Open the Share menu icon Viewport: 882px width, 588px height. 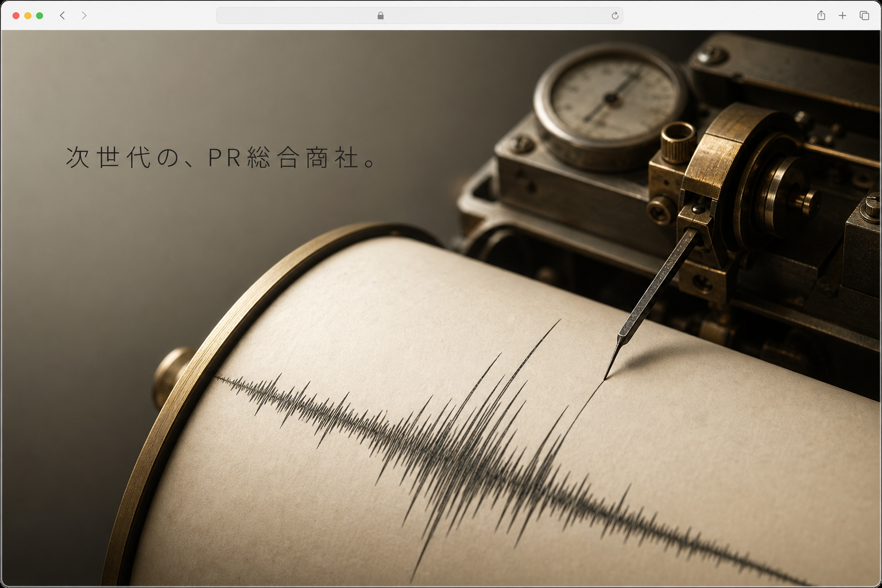[x=821, y=16]
